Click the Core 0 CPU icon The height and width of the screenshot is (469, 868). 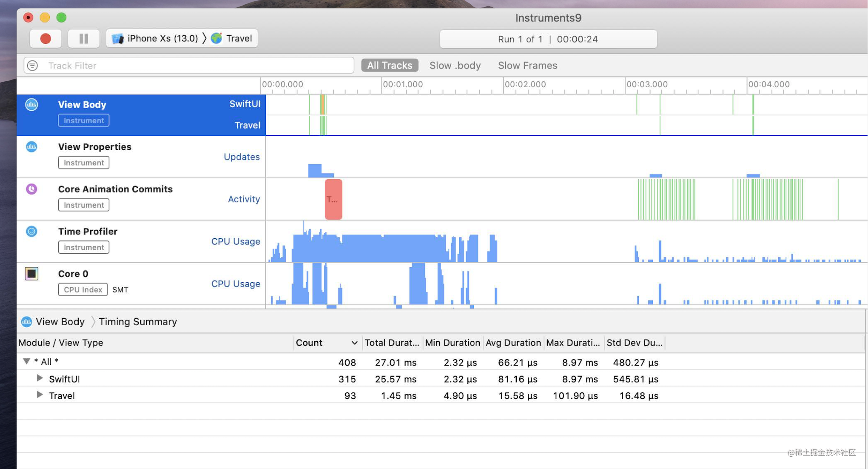tap(31, 274)
